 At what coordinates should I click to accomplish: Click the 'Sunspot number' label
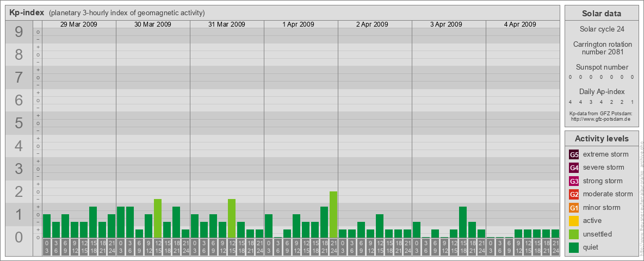[x=602, y=67]
